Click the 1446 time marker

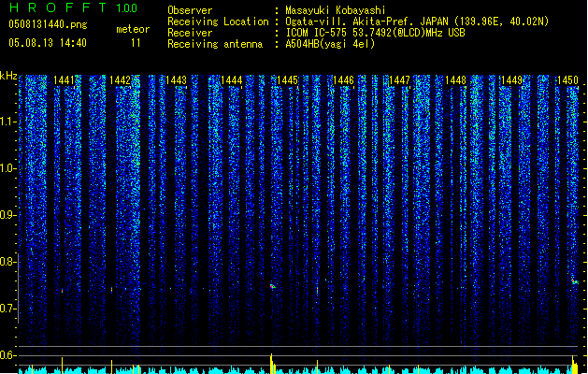tap(343, 80)
